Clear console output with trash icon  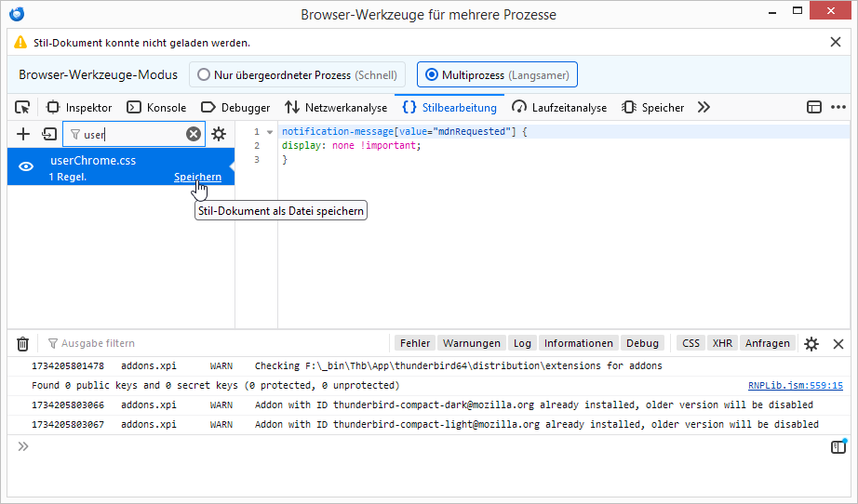pyautogui.click(x=23, y=344)
